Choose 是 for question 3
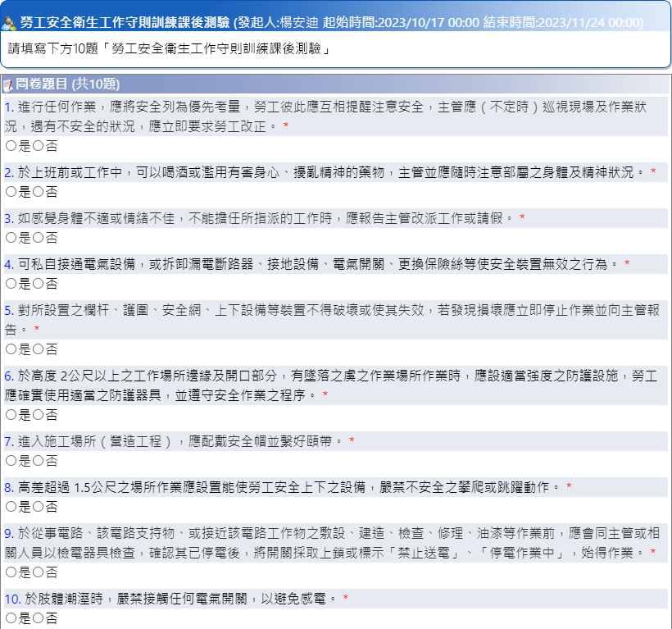The height and width of the screenshot is (629, 672). coord(11,238)
